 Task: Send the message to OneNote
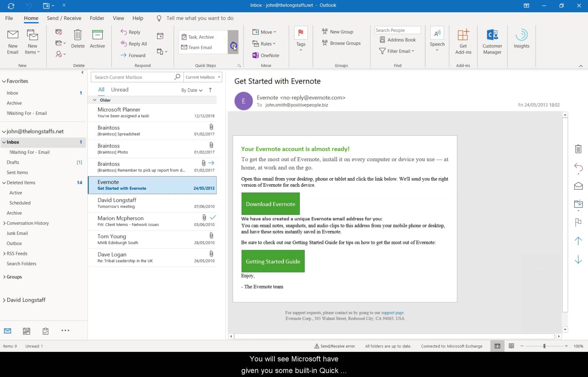pos(266,55)
